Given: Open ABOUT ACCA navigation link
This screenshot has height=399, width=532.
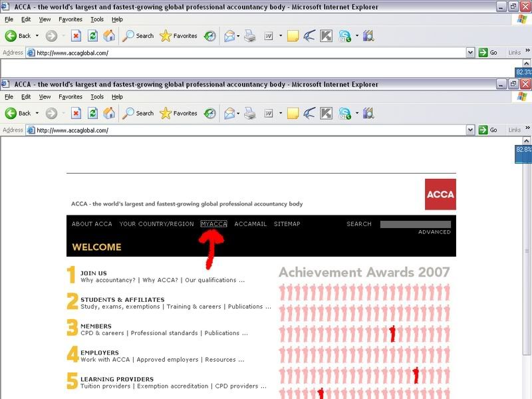Looking at the screenshot, I should 92,224.
